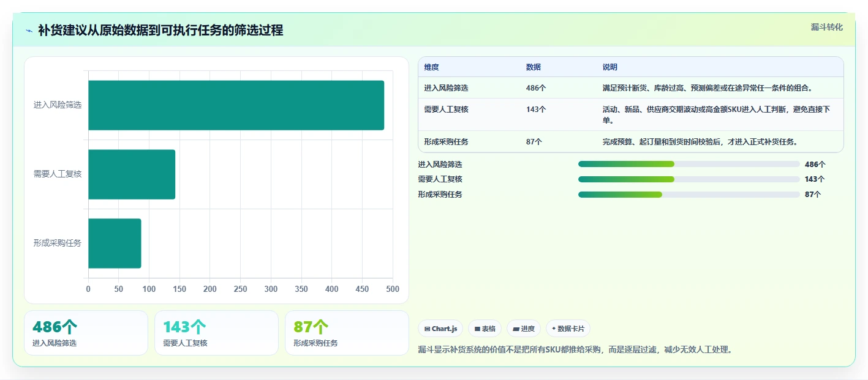Click the 143个 cell in the table
The height and width of the screenshot is (380, 868).
(535, 110)
